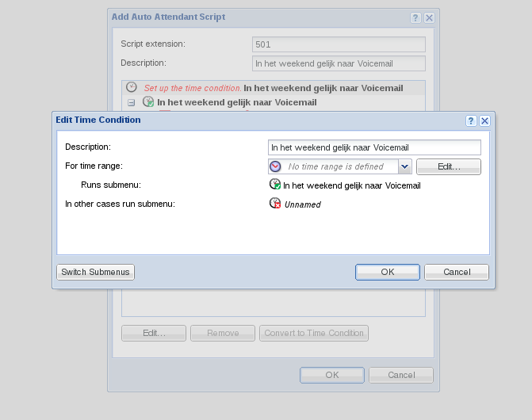
Task: Click the red 'other cases' submenu icon
Action: pyautogui.click(x=275, y=204)
